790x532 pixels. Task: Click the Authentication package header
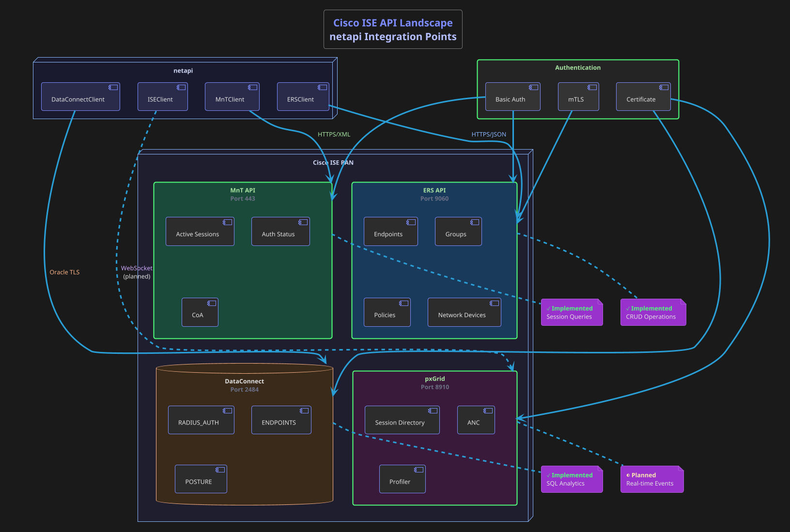tap(577, 67)
